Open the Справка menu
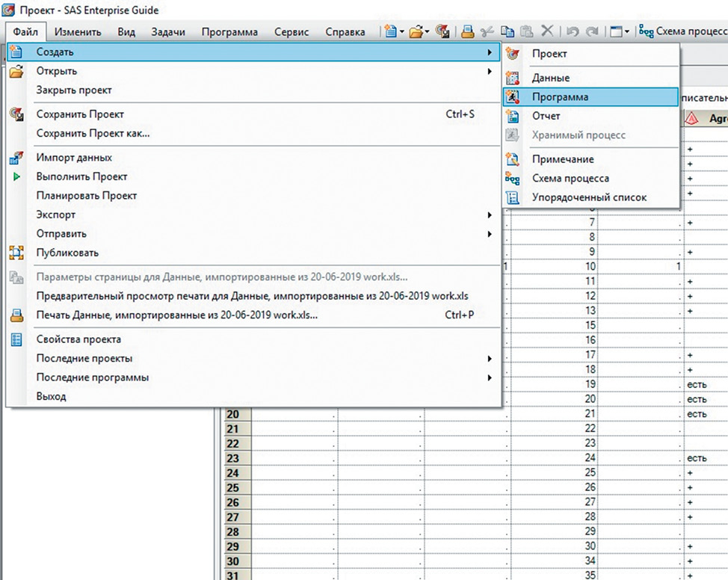 tap(345, 32)
